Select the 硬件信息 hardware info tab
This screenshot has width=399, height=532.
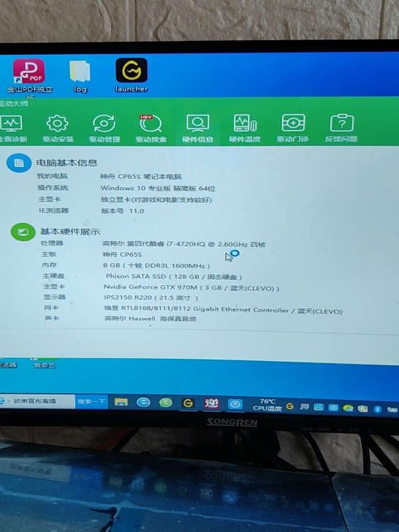pyautogui.click(x=197, y=129)
